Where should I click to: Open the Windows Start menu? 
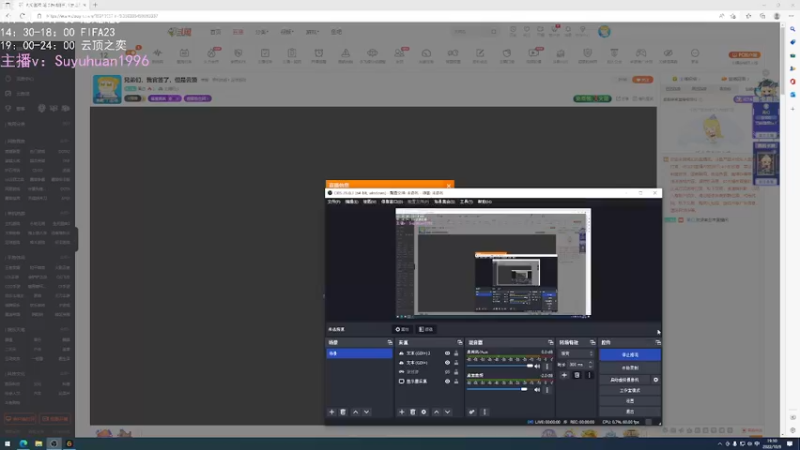click(7, 443)
